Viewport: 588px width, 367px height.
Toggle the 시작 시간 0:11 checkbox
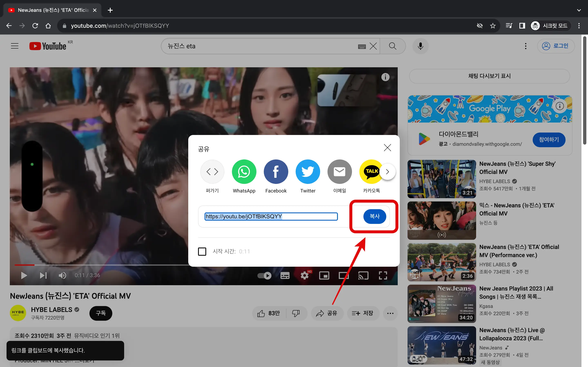pos(202,251)
